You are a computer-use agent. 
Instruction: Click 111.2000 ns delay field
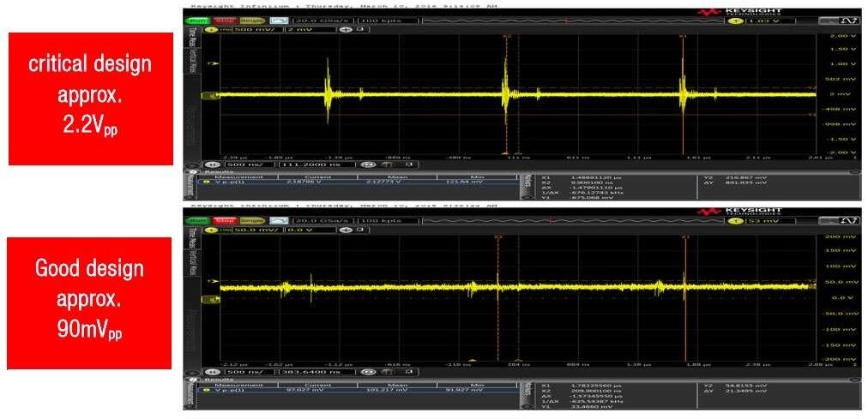pyautogui.click(x=316, y=165)
